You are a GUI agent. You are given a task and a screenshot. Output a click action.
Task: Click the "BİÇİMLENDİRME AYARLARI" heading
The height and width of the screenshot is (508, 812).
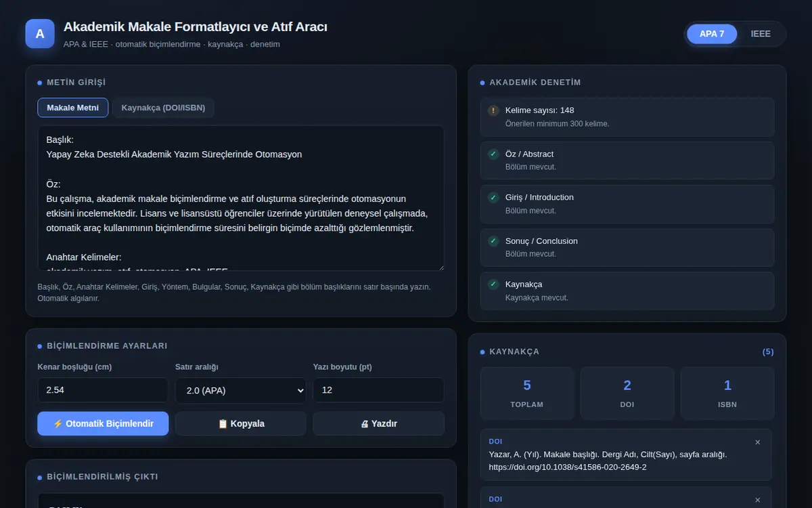pos(107,346)
